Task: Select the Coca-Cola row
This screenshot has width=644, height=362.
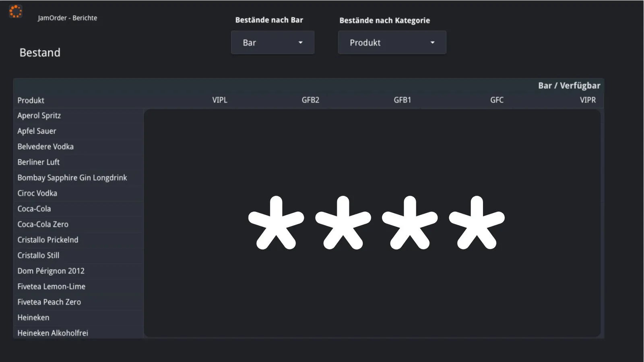Action: click(78, 209)
